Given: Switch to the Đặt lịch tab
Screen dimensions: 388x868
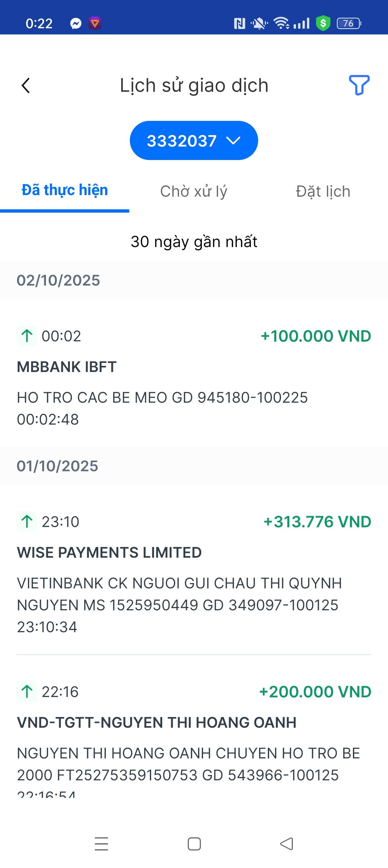Looking at the screenshot, I should pos(323,191).
